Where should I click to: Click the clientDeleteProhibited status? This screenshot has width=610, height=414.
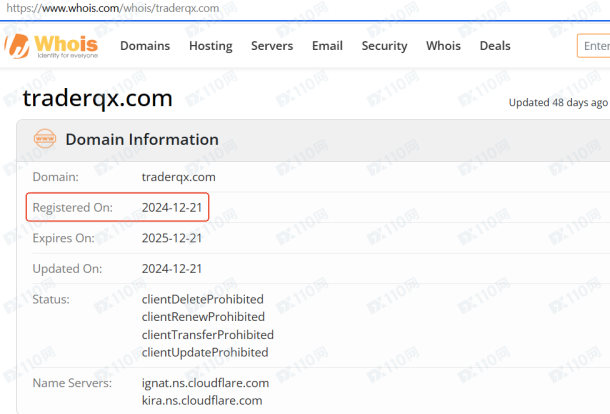[203, 299]
